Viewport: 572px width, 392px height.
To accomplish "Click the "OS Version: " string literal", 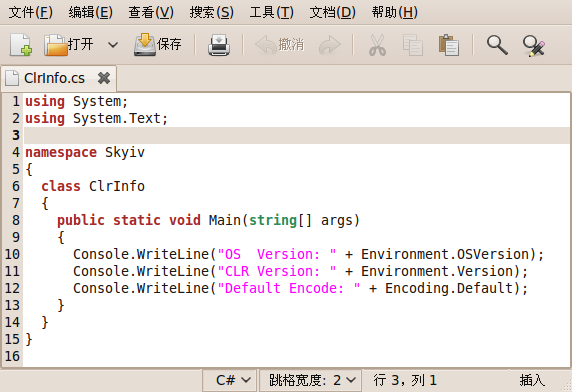I will [x=277, y=254].
